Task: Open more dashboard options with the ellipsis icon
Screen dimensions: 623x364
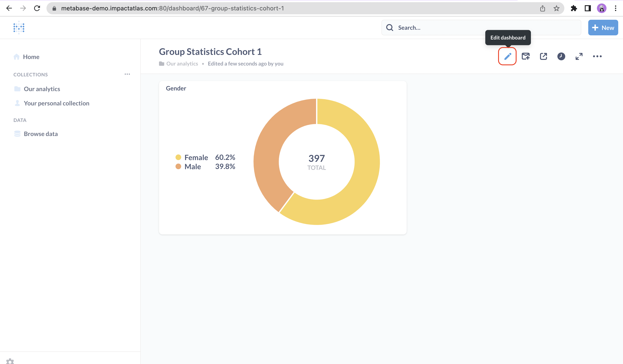Action: click(597, 56)
